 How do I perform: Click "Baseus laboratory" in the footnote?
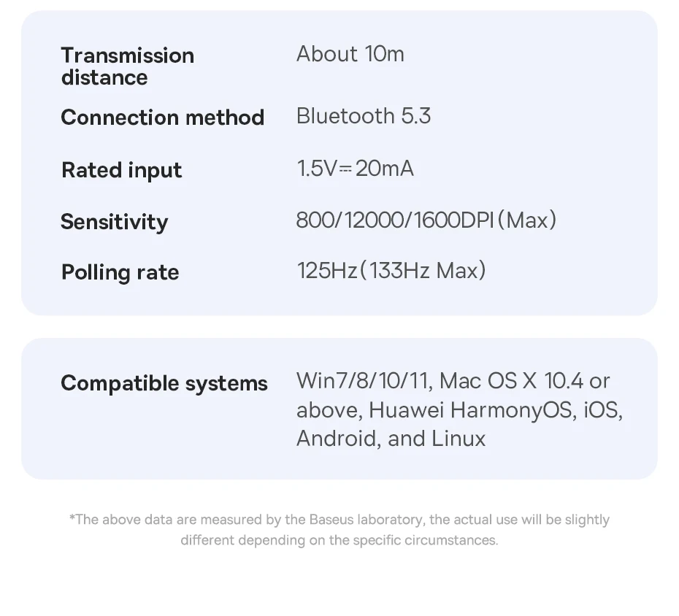click(366, 520)
